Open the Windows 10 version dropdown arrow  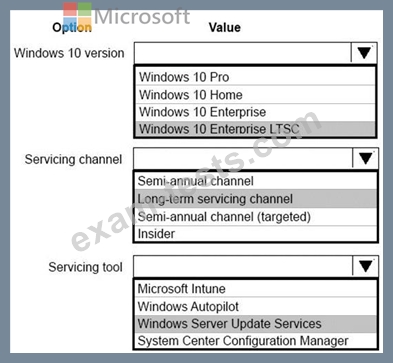(x=364, y=53)
